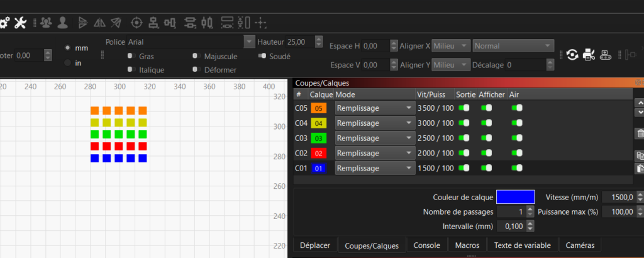Click the 2500 / 100 speed-power cell
Viewport: 644px width, 258px height.
tap(436, 138)
